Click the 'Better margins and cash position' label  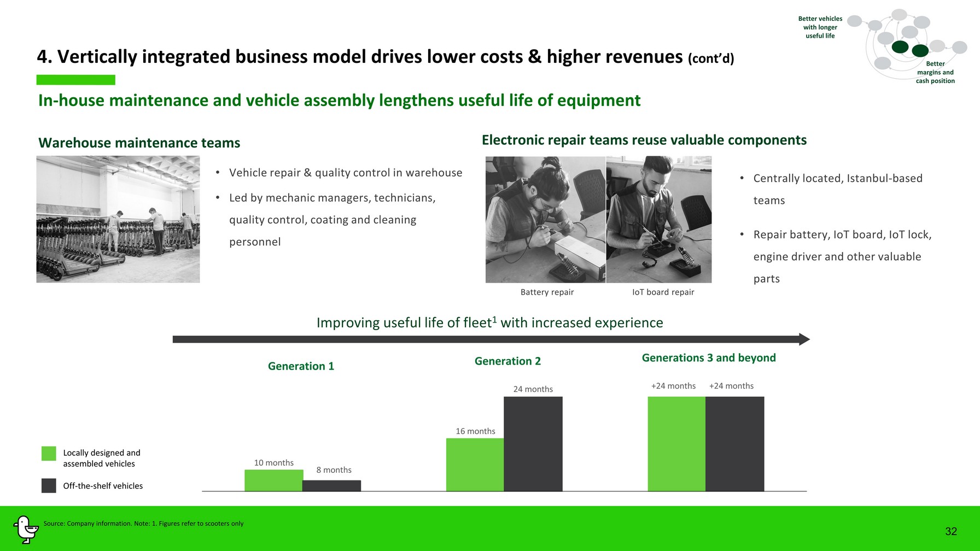pos(935,72)
